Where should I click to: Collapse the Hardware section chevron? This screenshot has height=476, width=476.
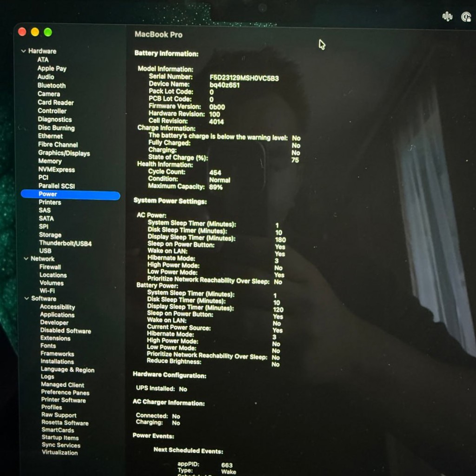(x=23, y=51)
